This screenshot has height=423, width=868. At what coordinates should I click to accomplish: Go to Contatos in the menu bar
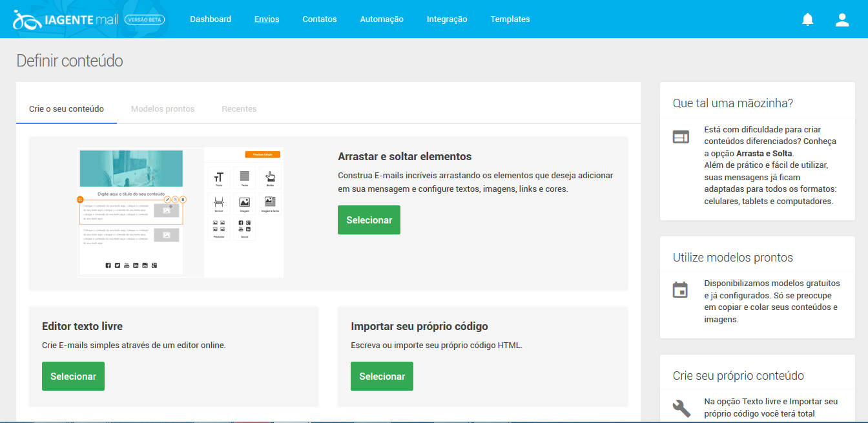pyautogui.click(x=319, y=19)
